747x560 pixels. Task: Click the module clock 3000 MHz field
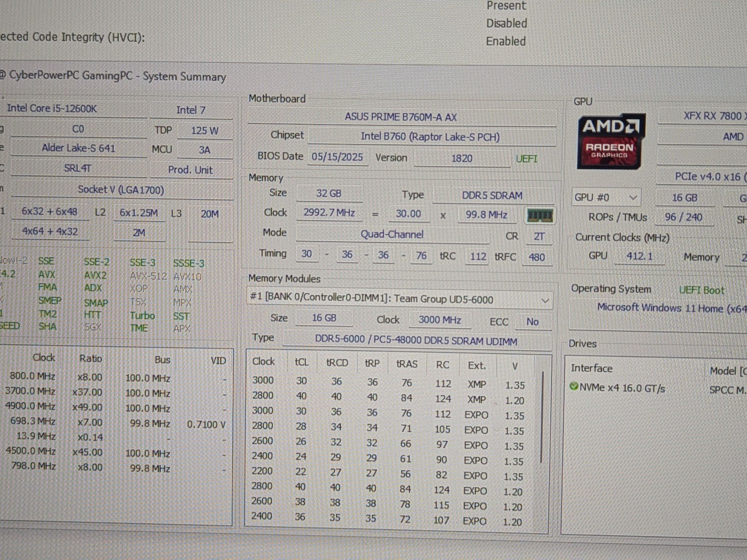coord(440,320)
